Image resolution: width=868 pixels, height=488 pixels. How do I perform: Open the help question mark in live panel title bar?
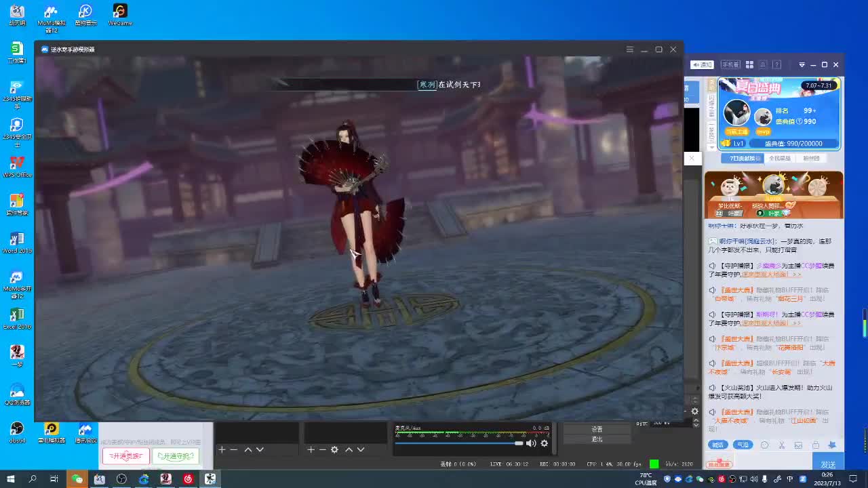(x=777, y=64)
